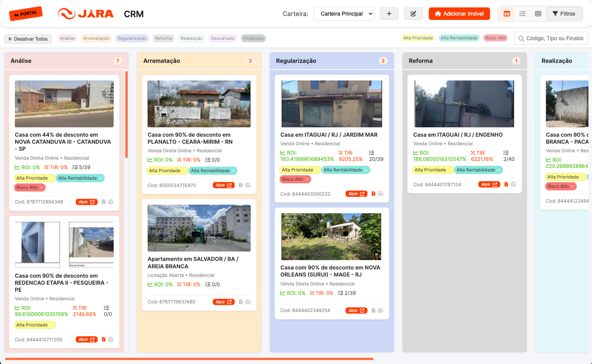The width and height of the screenshot is (592, 364).
Task: Click the Alta Prioridade tag on Pesqueira card
Action: (x=35, y=325)
